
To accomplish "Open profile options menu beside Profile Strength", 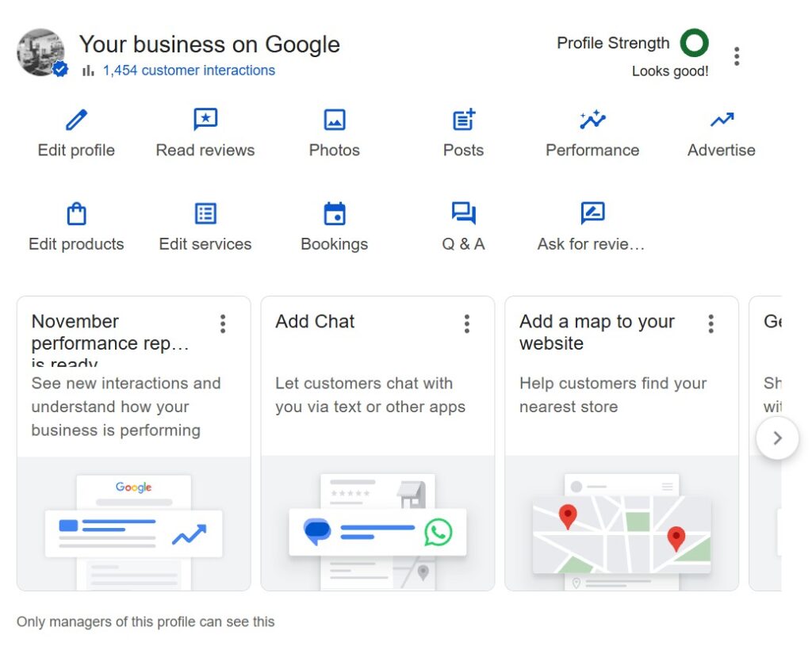I will [x=737, y=56].
